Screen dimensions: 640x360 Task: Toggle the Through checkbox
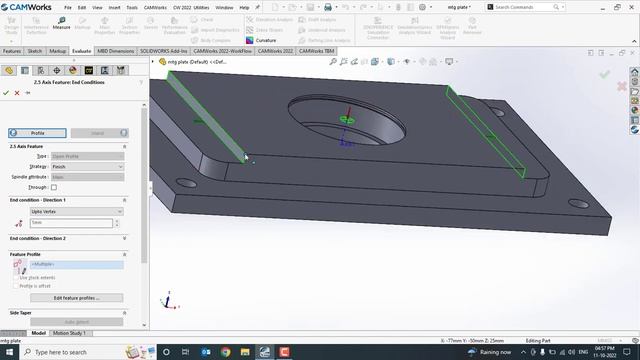point(54,187)
